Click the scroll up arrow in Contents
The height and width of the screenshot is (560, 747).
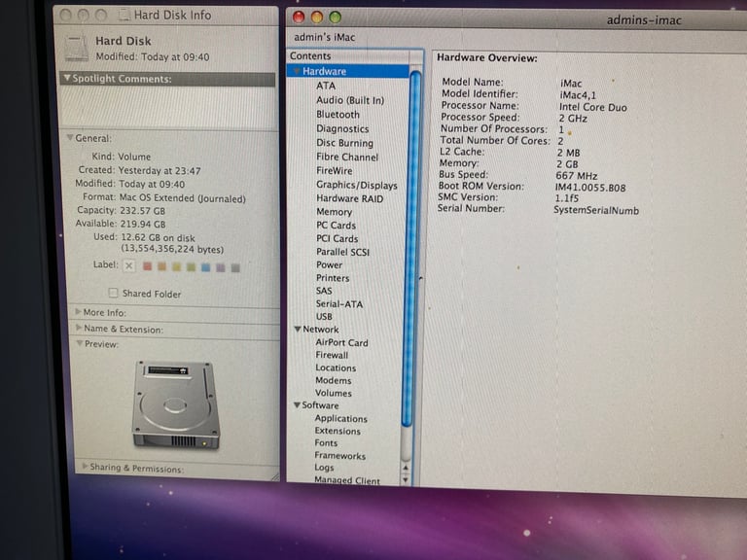click(406, 467)
